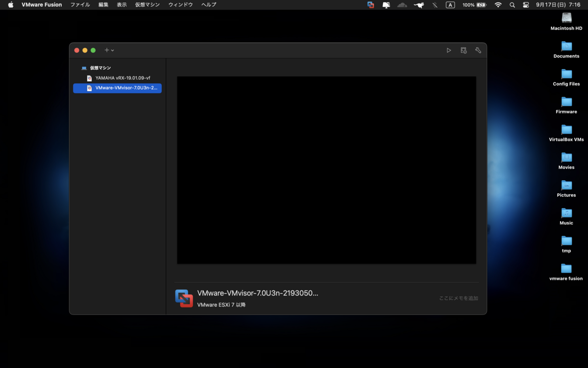Image resolution: width=588 pixels, height=368 pixels.
Task: Expand the add menu chevron beside plus
Action: [x=113, y=50]
